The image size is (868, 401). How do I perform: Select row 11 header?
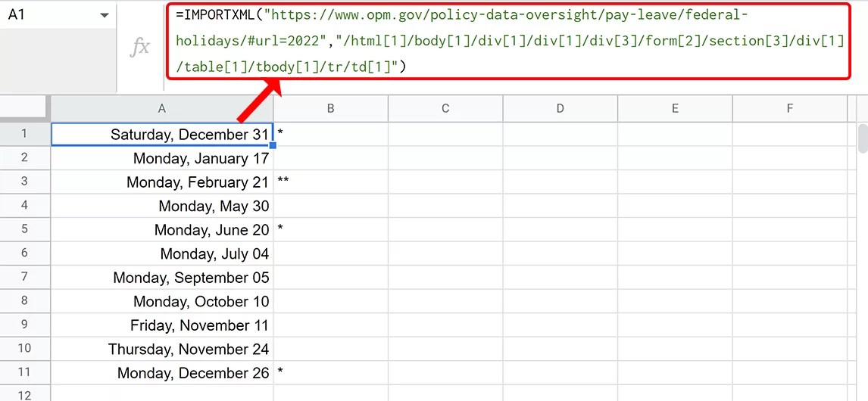pos(25,372)
